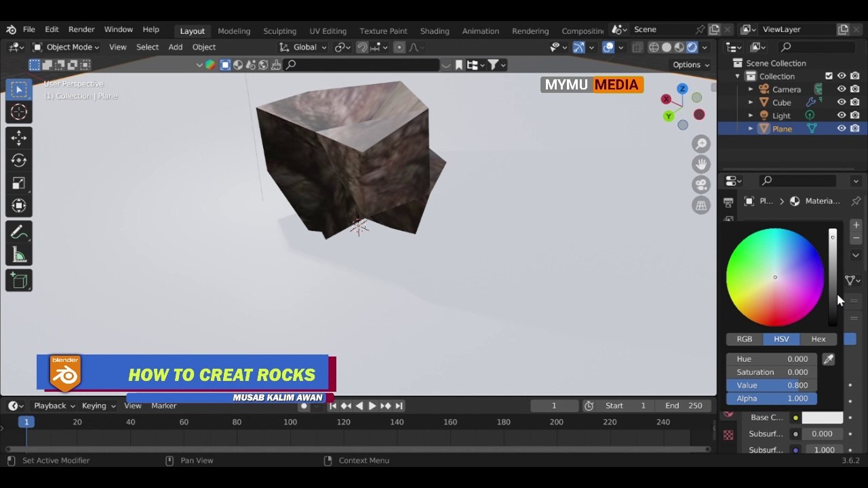This screenshot has width=868, height=488.
Task: Open the Playback dropdown
Action: (x=54, y=405)
